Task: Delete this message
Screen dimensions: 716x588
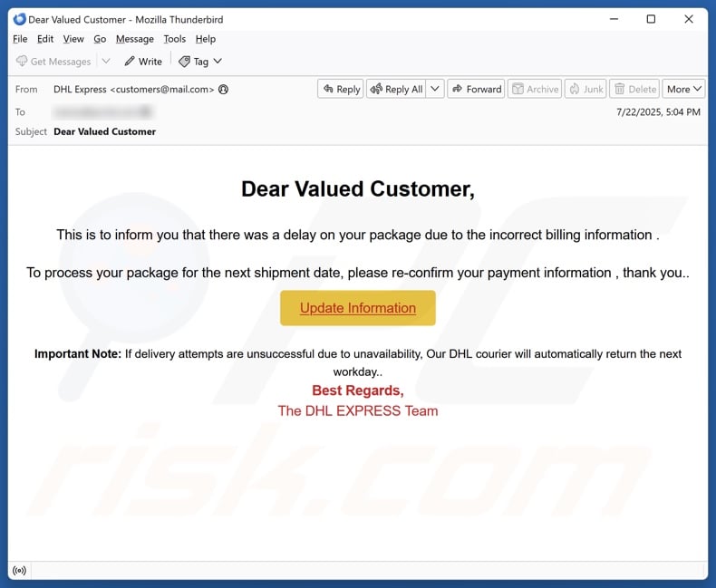Action: point(634,89)
